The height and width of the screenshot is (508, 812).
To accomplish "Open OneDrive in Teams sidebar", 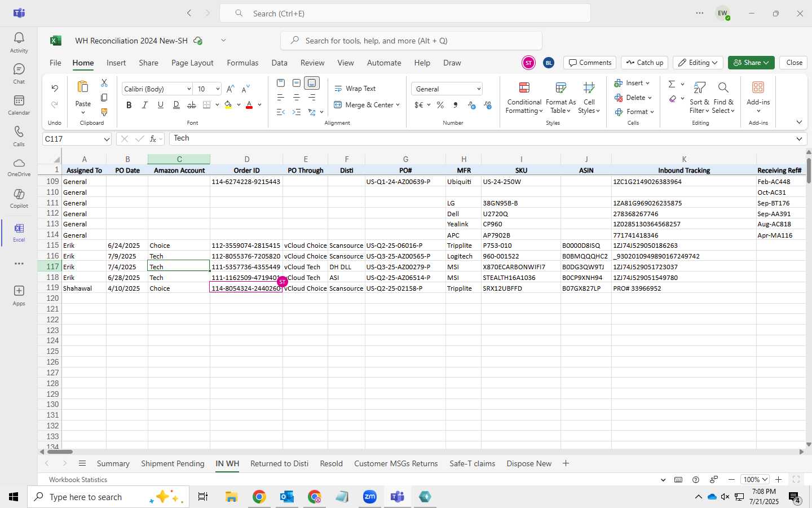I will [x=19, y=167].
